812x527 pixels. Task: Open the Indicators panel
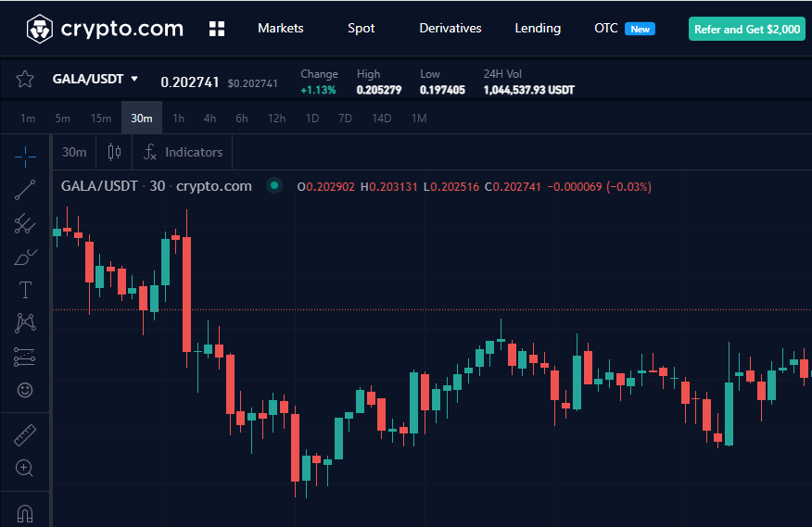tap(184, 152)
